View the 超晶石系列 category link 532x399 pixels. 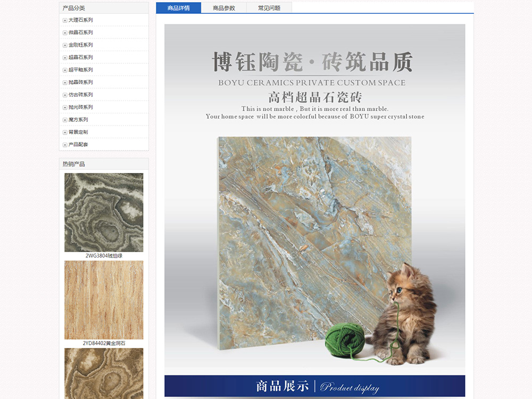coord(81,57)
